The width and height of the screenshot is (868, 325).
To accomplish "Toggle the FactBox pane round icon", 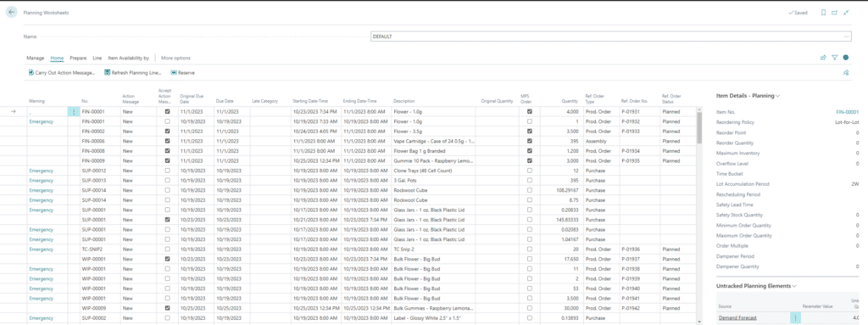I will (846, 58).
